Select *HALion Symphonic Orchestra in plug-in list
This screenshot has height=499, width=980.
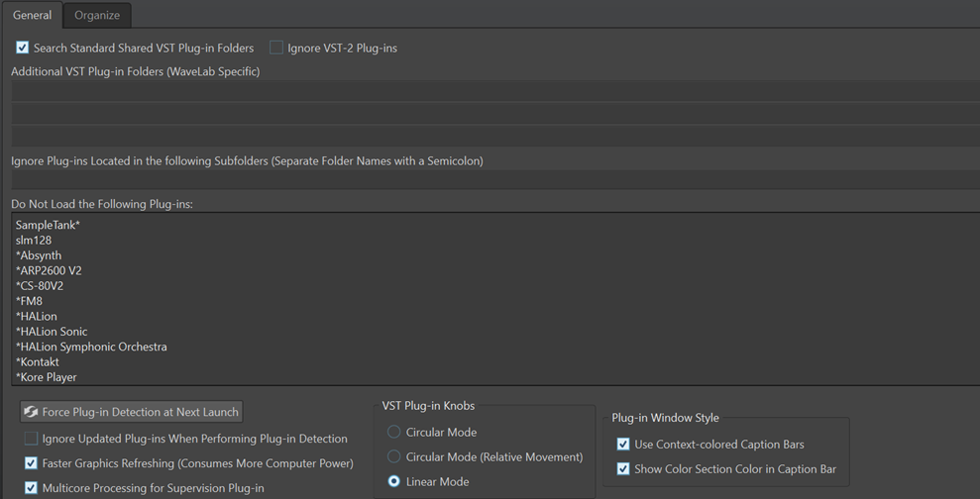(91, 348)
